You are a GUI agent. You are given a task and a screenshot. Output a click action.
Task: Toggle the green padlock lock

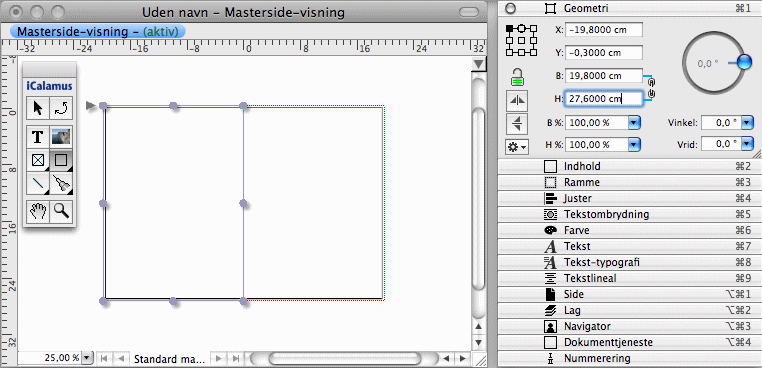coord(517,77)
